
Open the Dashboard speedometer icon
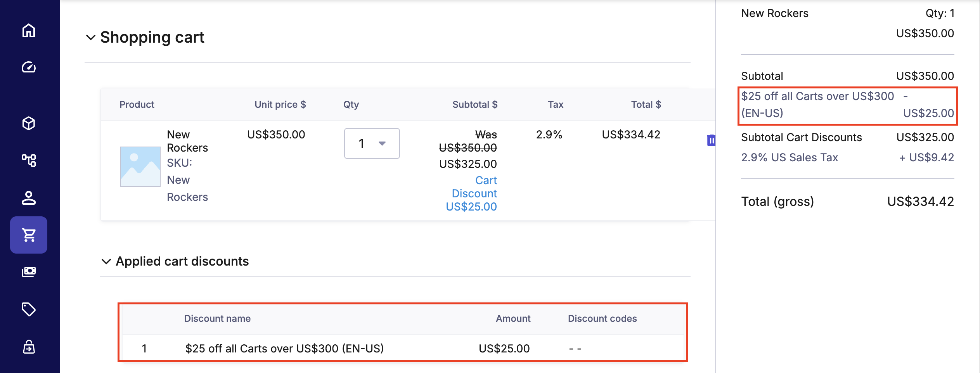pos(29,67)
